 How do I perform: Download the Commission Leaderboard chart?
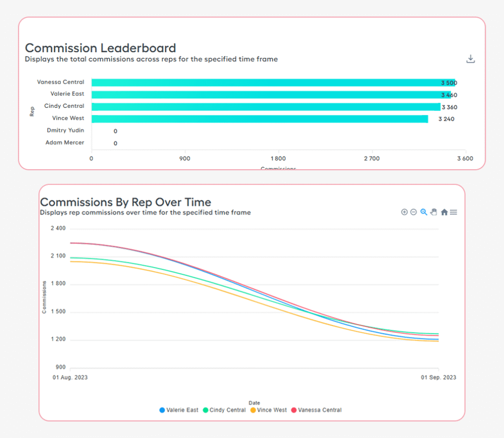tap(471, 59)
